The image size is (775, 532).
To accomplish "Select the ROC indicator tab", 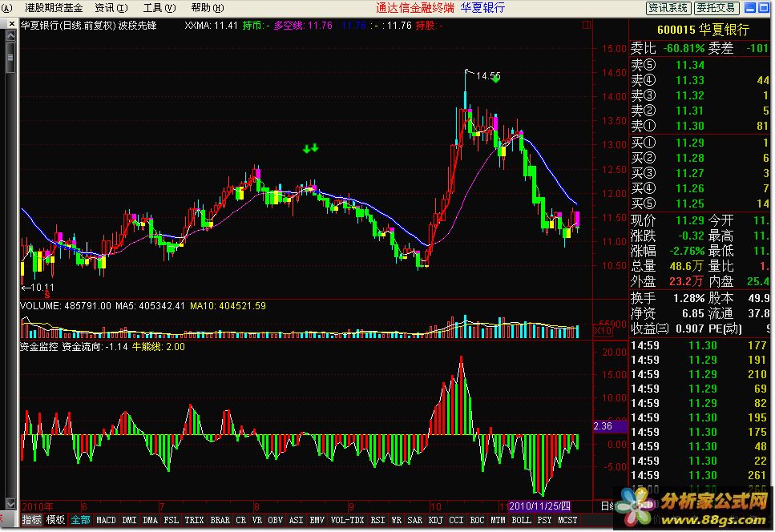I will [477, 520].
